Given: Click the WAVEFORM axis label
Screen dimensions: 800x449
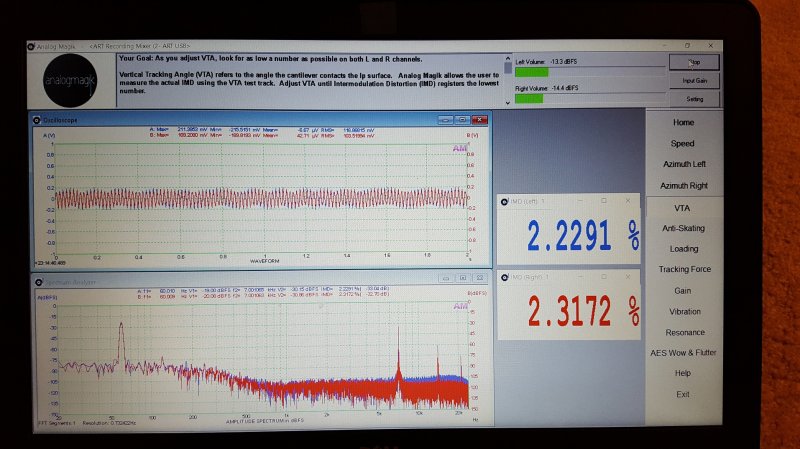Looking at the screenshot, I should click(264, 261).
